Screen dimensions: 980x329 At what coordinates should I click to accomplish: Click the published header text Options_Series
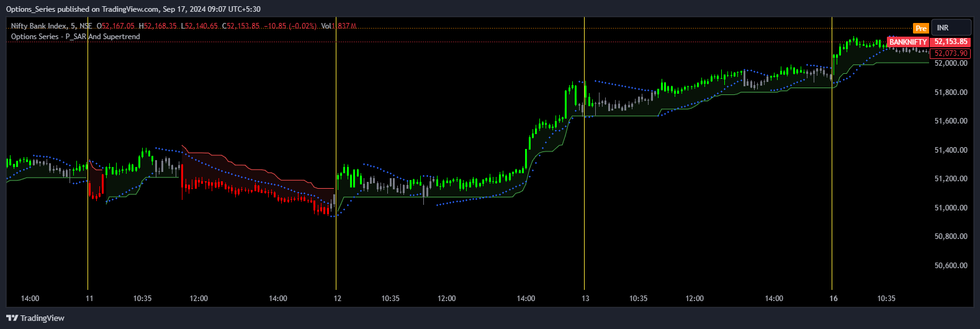pyautogui.click(x=29, y=9)
